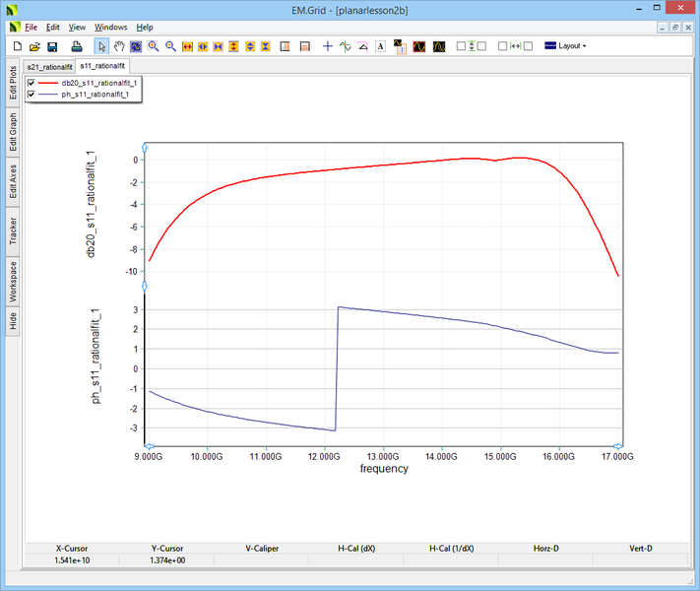Expand the Tracker side panel

pyautogui.click(x=13, y=231)
